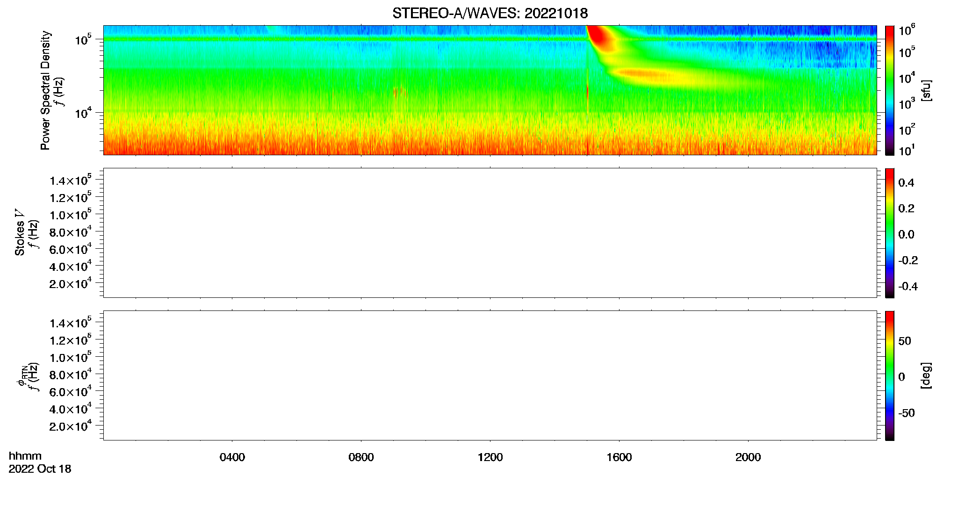Click the [deg] colorbar unit label
This screenshot has height=505, width=980.
(x=926, y=375)
